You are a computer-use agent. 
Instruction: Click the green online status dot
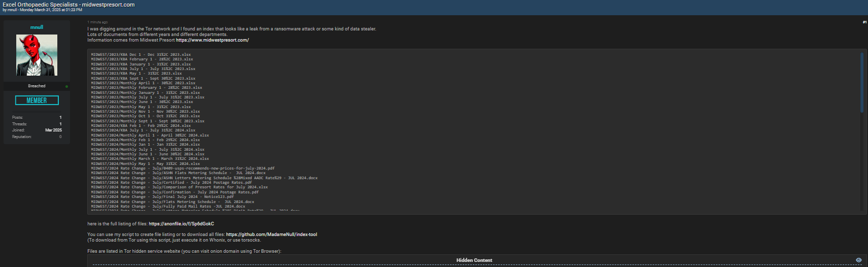click(66, 86)
